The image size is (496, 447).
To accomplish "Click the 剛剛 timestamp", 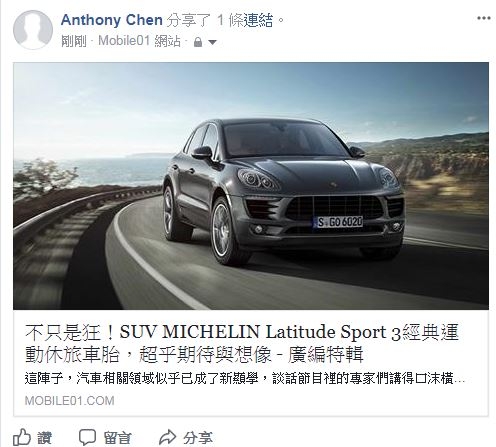I will (x=73, y=42).
